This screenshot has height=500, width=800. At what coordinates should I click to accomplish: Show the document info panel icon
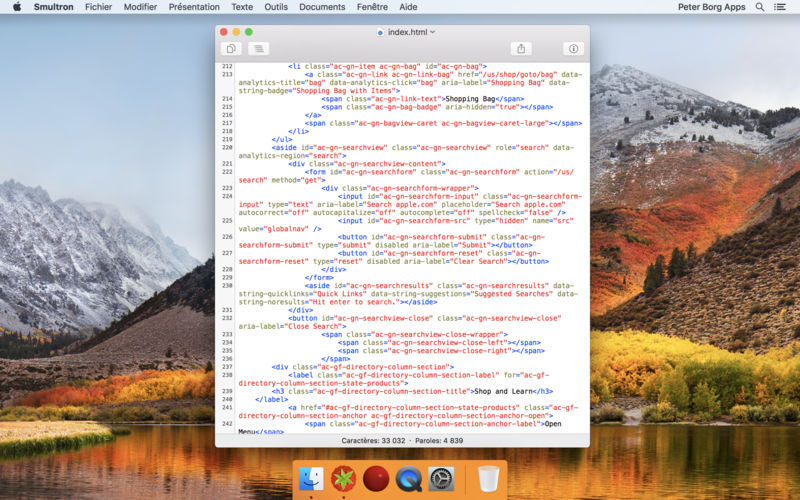(x=573, y=48)
